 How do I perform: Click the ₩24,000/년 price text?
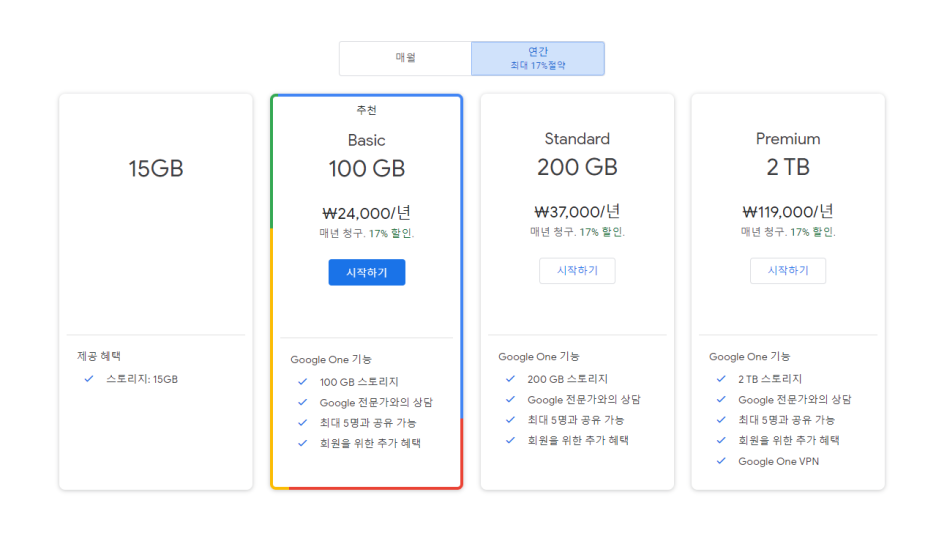367,213
